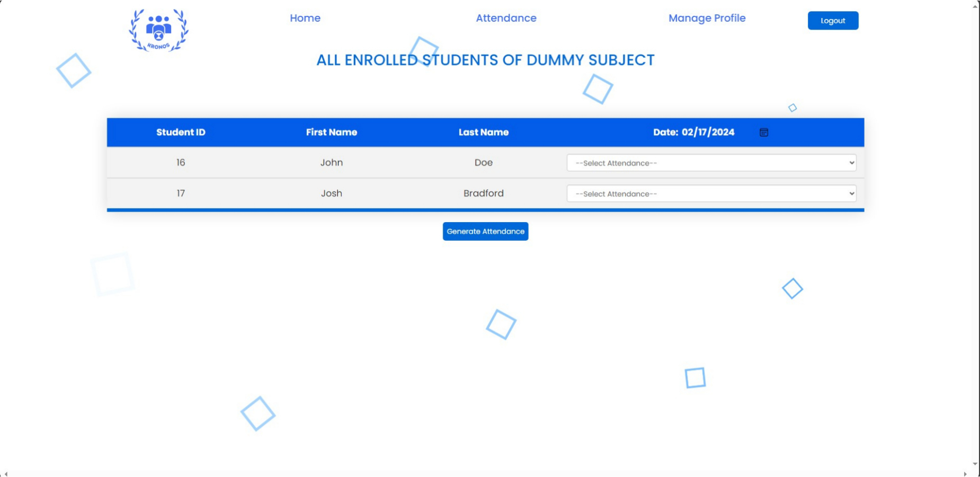Screen dimensions: 980x477
Task: Open the Attendance nav link
Action: point(505,18)
